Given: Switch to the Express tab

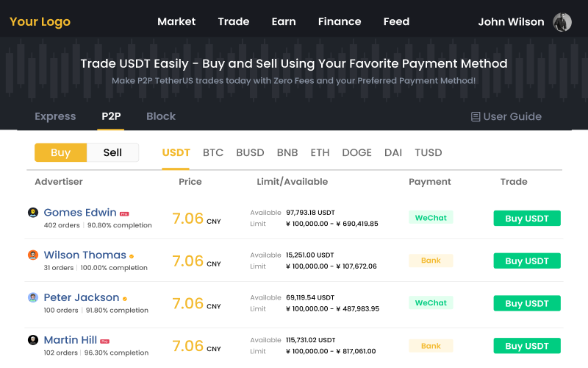Looking at the screenshot, I should point(55,116).
